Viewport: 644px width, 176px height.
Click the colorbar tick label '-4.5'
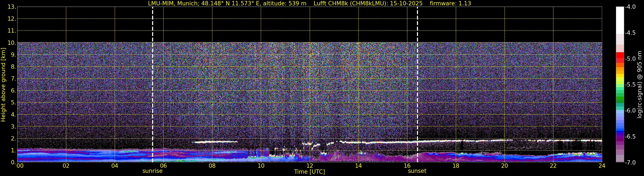point(630,33)
